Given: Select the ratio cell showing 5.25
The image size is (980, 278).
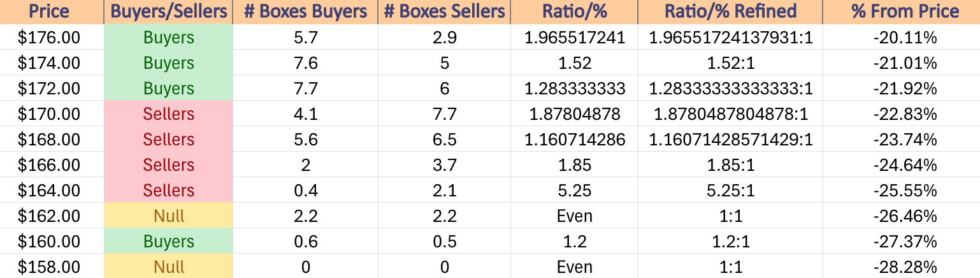Looking at the screenshot, I should [575, 191].
